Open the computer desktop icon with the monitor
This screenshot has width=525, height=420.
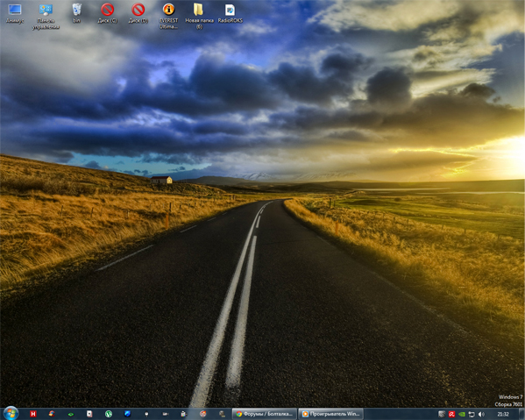pyautogui.click(x=15, y=13)
